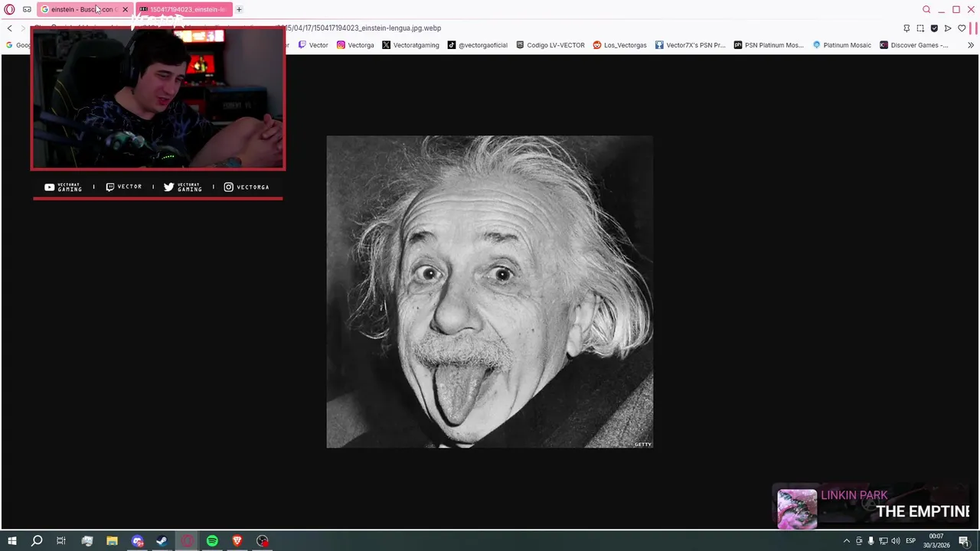
Task: Click the webcam overlay video
Action: pyautogui.click(x=158, y=98)
